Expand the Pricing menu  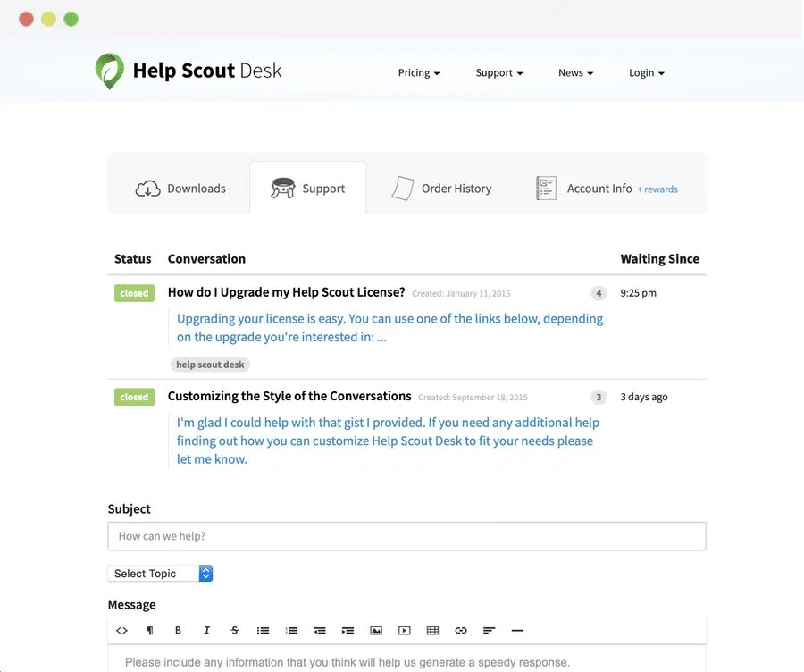coord(419,73)
